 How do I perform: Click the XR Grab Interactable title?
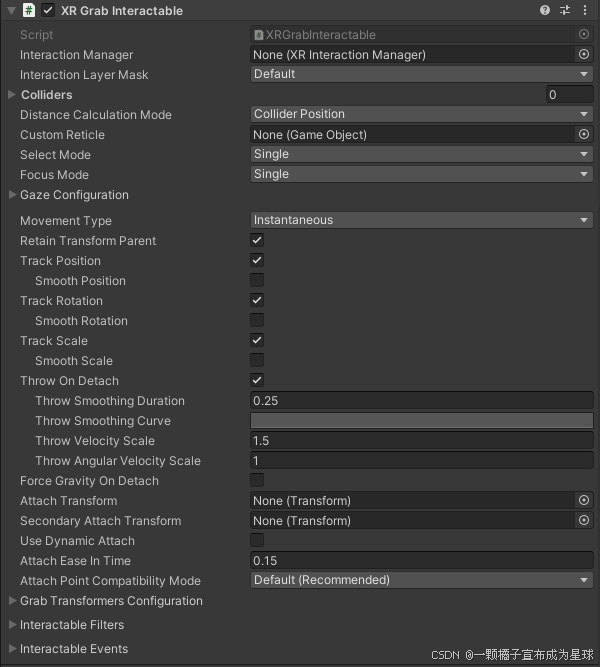click(122, 11)
